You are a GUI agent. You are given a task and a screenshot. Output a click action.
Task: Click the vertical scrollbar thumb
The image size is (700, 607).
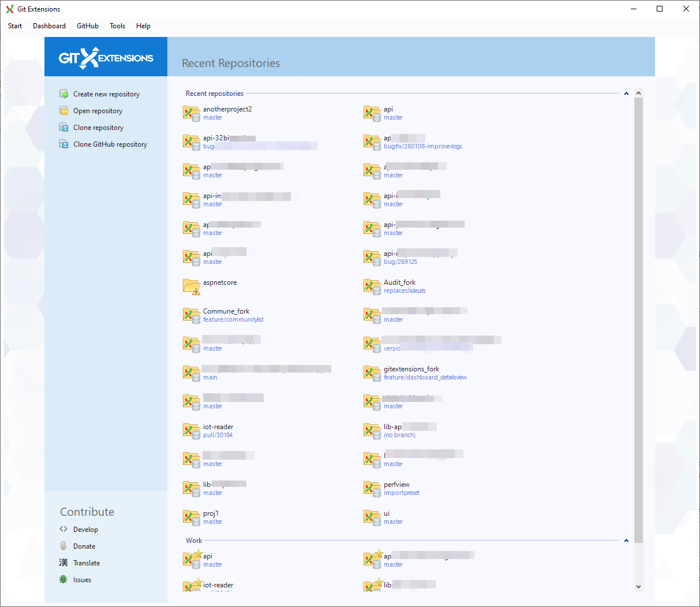[638, 320]
